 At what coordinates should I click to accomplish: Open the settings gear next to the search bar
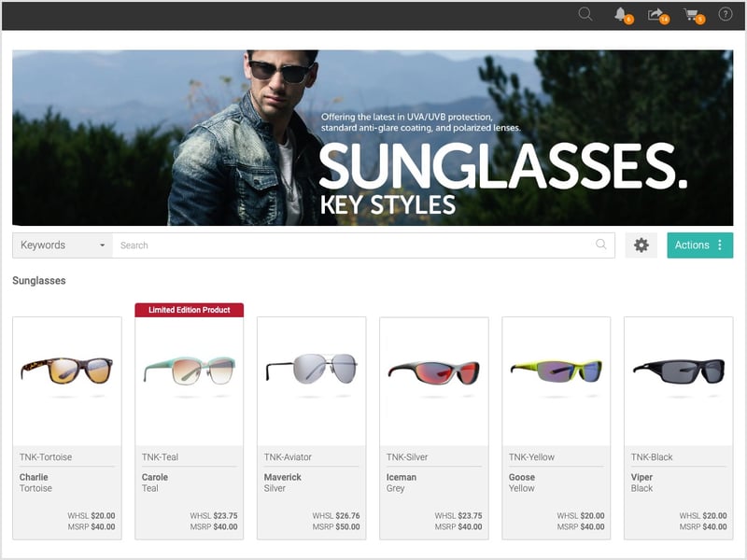[x=642, y=245]
